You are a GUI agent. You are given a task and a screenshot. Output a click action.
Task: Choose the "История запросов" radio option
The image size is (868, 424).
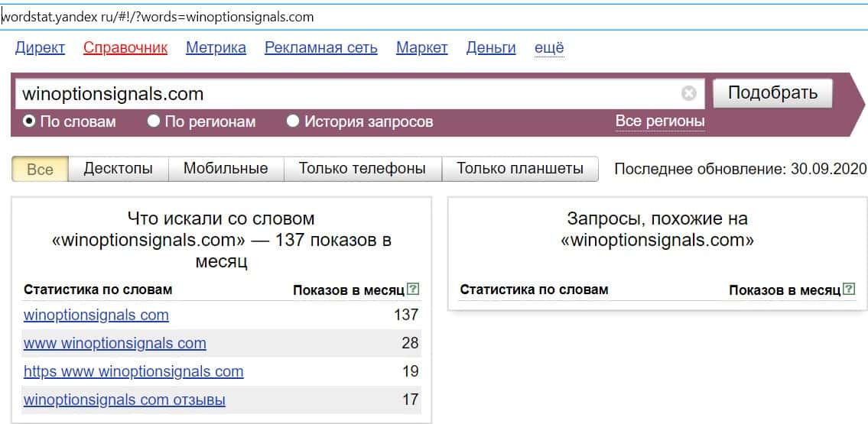(293, 121)
